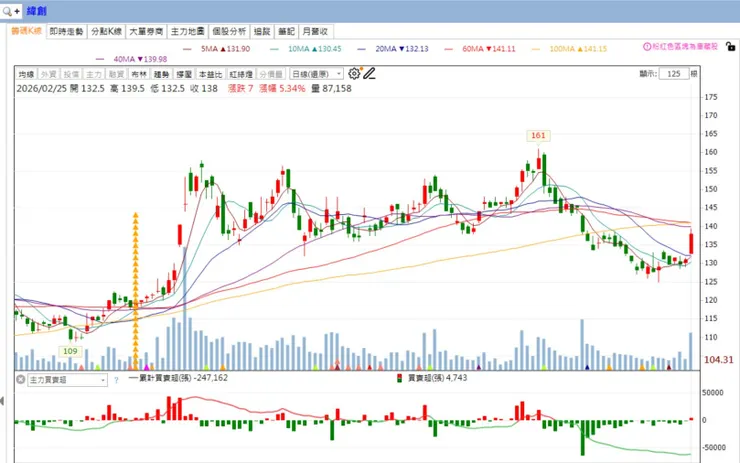Toggle the 融資 overlay button
This screenshot has height=463, width=740.
tap(116, 75)
